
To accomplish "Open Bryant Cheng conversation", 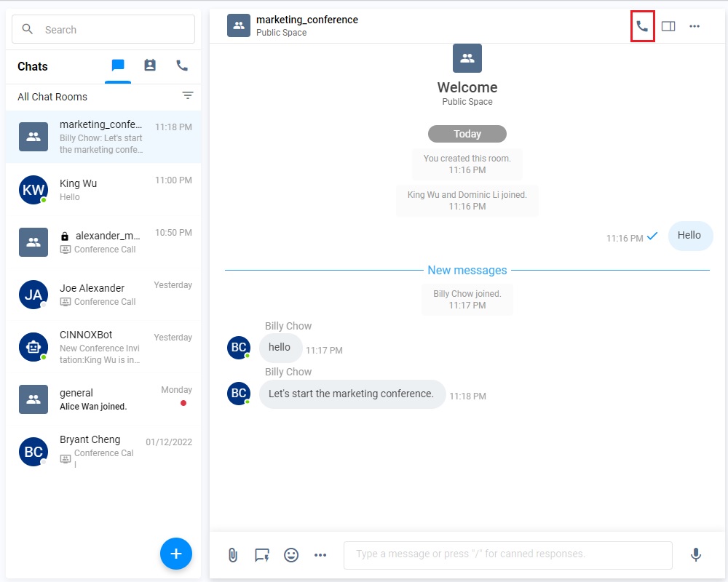I will click(x=103, y=451).
